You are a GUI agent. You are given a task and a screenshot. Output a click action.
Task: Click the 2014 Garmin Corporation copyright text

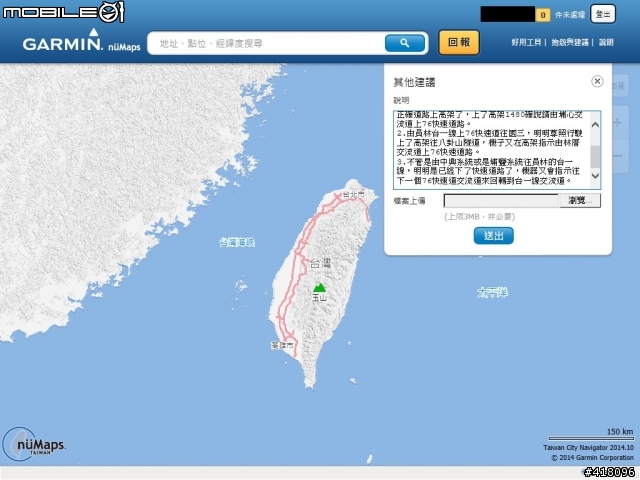coord(592,458)
